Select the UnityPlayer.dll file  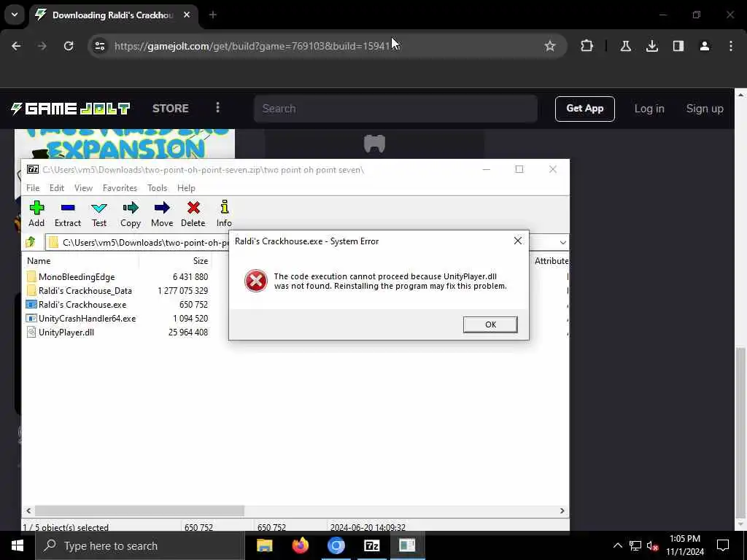(66, 332)
